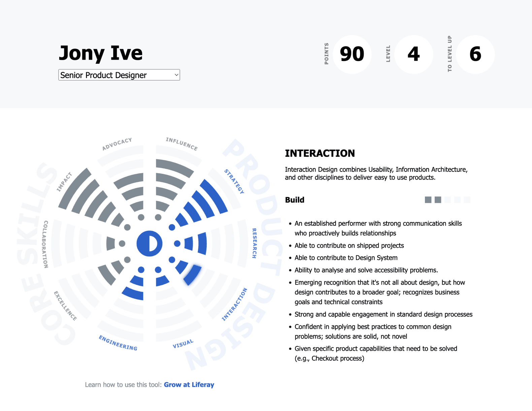Click the ENGINEERING segment label
The width and height of the screenshot is (532, 411).
[118, 343]
